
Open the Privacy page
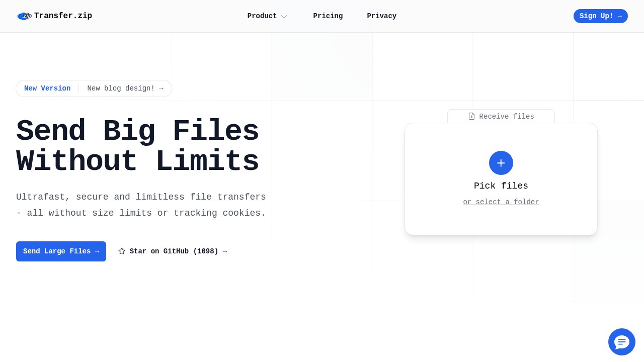(x=382, y=16)
